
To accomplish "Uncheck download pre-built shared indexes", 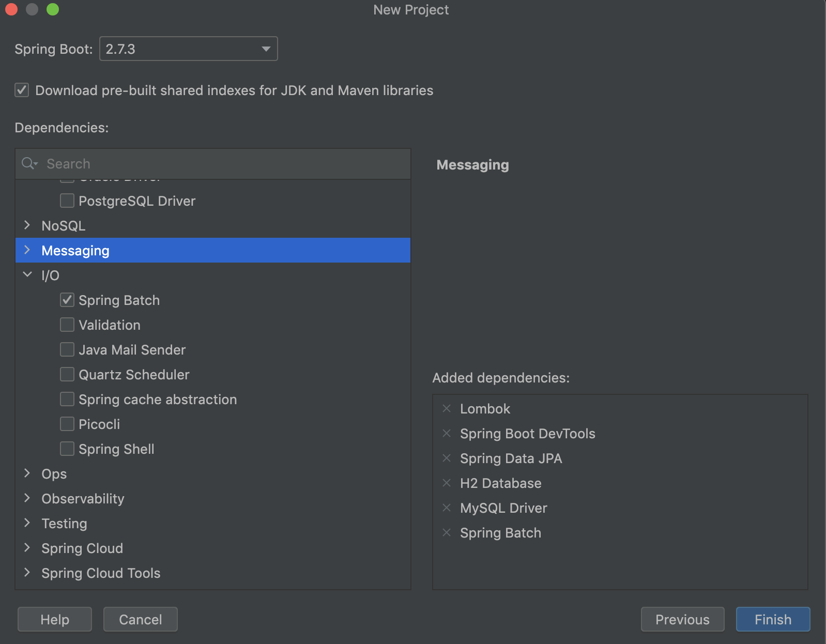I will [22, 90].
